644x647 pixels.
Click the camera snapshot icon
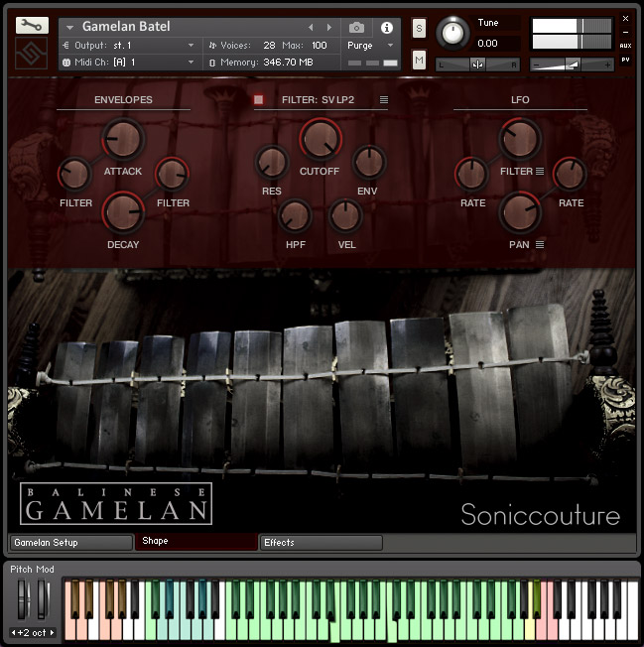coord(356,27)
